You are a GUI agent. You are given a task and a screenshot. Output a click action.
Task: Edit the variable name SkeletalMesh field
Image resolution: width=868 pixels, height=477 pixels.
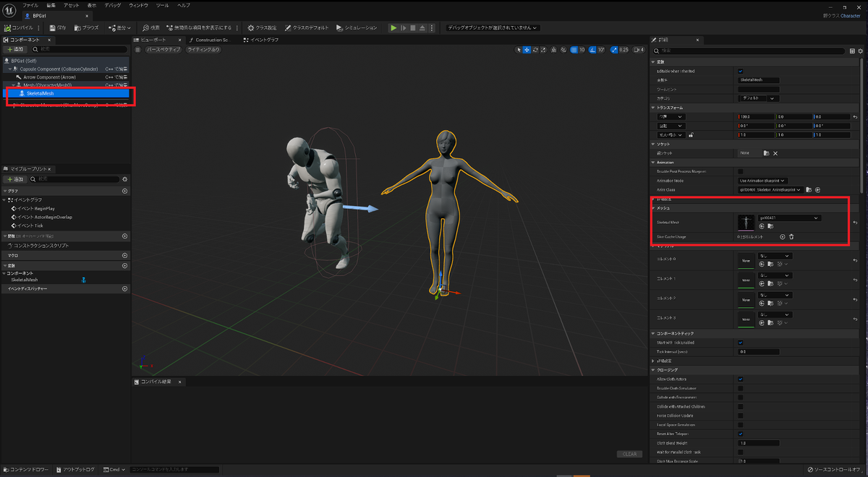pos(759,80)
